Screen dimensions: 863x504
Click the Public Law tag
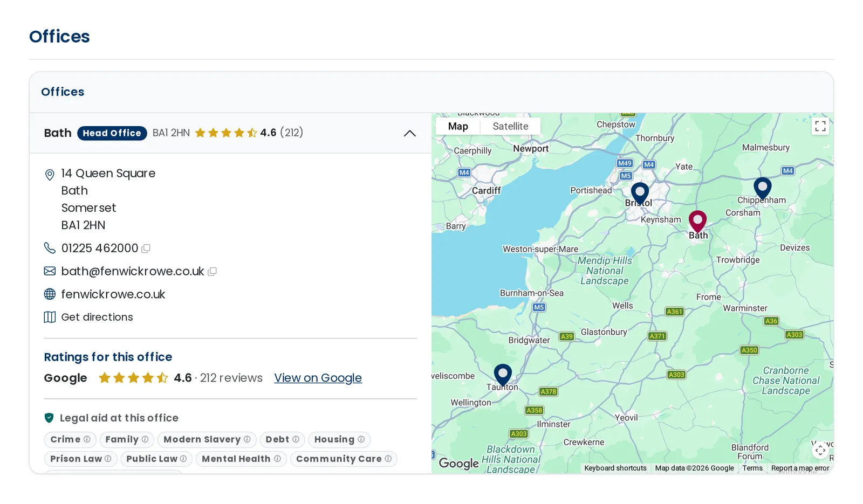pos(156,459)
